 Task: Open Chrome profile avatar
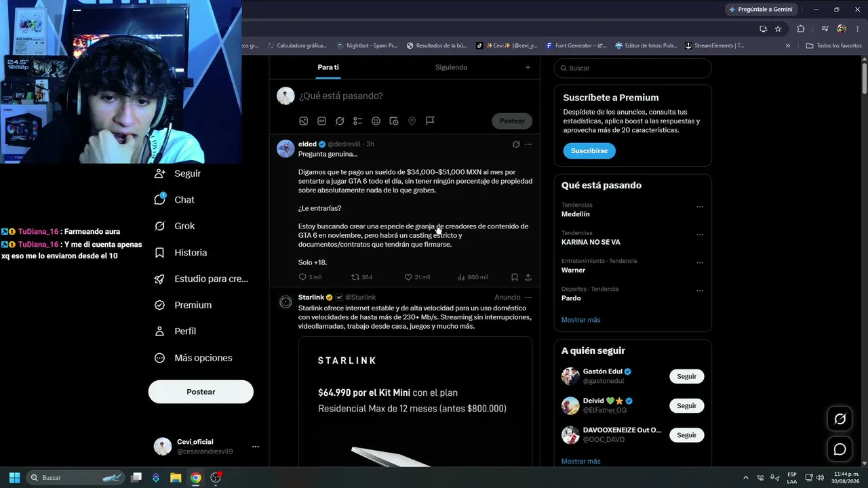click(x=842, y=28)
